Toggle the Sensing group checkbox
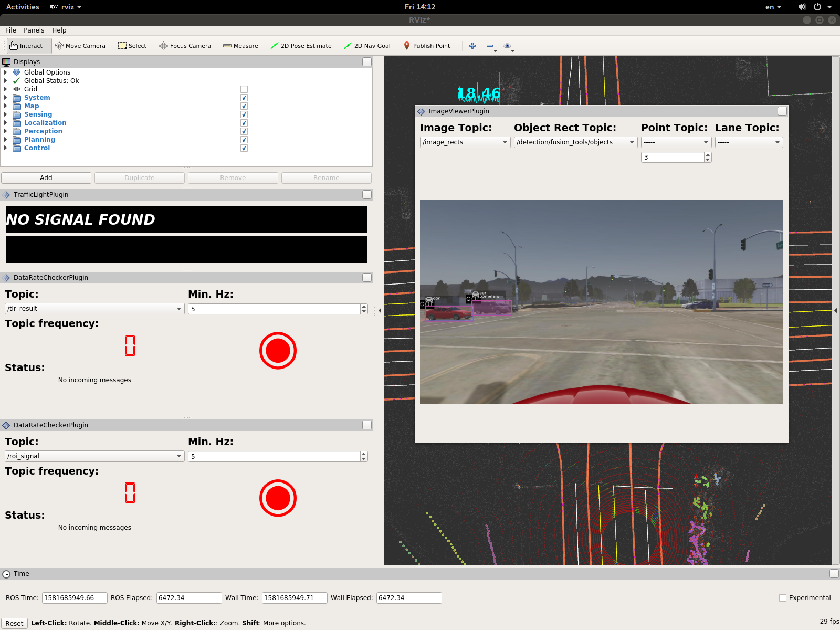This screenshot has height=630, width=840. [244, 114]
